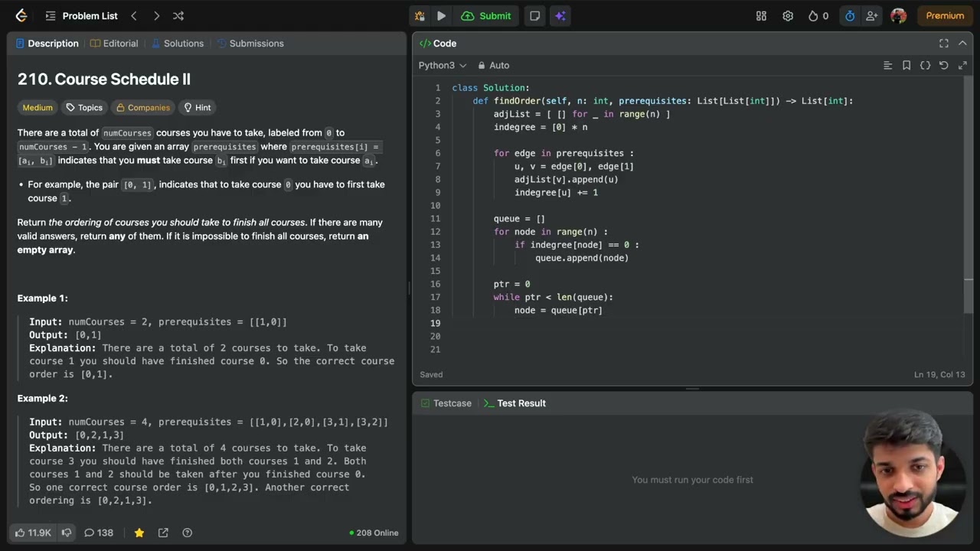
Task: Click the invite user icon
Action: [872, 15]
